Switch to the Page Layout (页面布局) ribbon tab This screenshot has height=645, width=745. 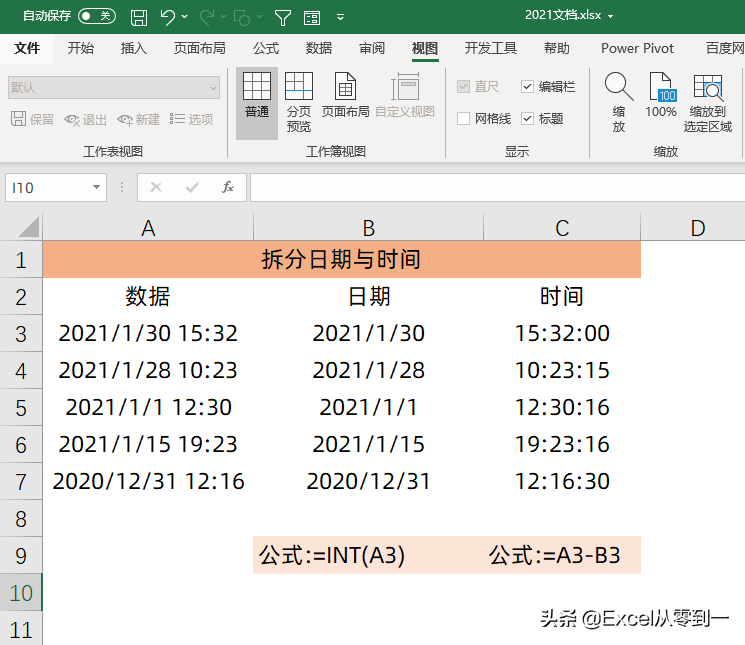tap(200, 48)
